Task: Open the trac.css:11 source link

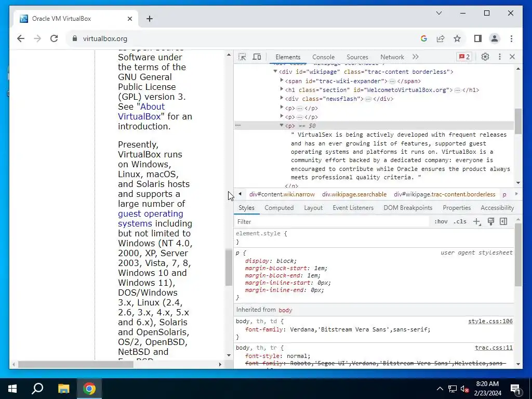Action: point(494,348)
